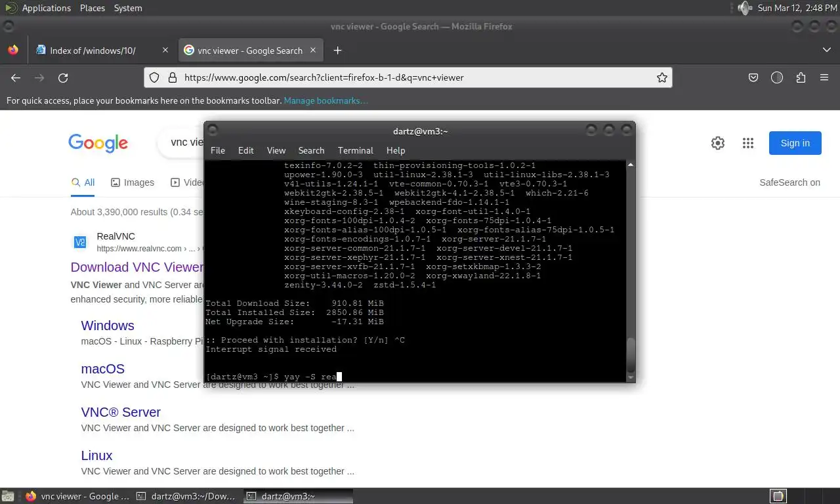Bookmark this page with the star icon
Image resolution: width=840 pixels, height=504 pixels.
(662, 77)
